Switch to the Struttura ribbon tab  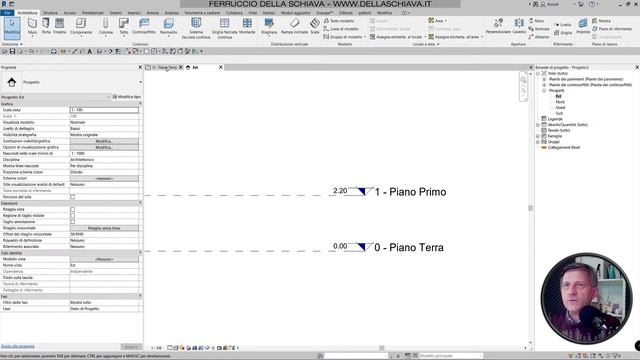pos(51,13)
